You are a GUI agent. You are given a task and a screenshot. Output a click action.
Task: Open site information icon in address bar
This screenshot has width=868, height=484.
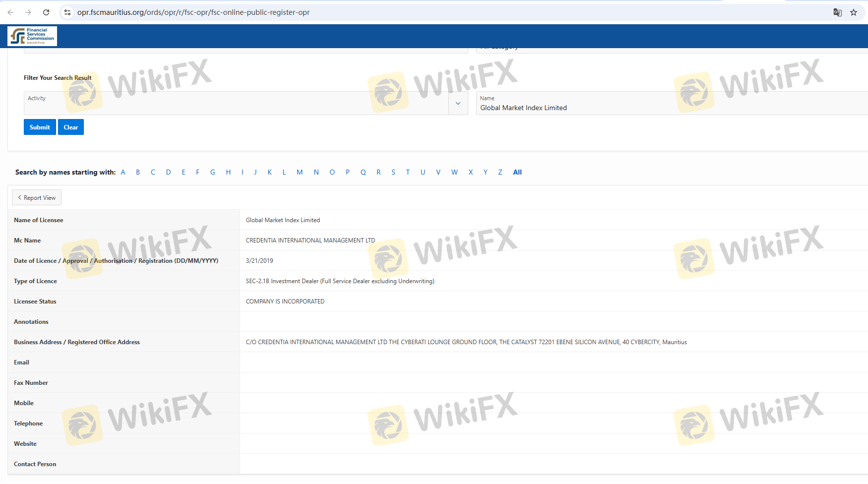coord(67,12)
